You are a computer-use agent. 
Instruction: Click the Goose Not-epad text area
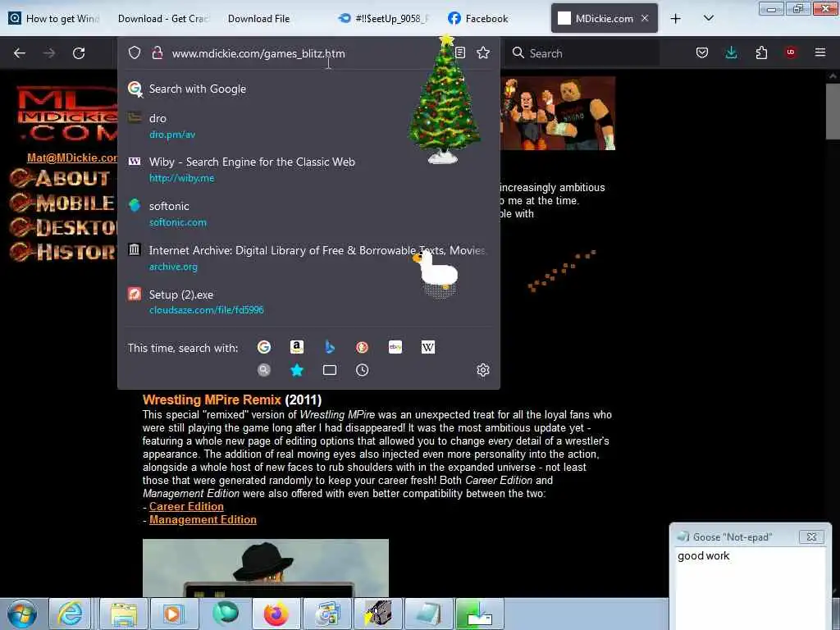[x=750, y=587]
